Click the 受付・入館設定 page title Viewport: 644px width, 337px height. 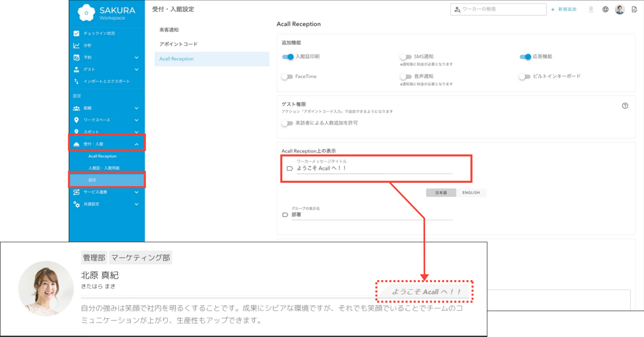point(173,9)
